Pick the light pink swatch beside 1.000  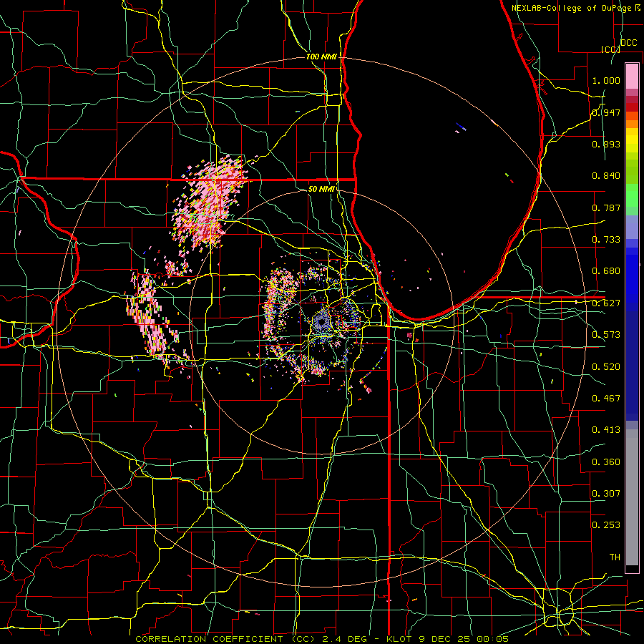(632, 76)
